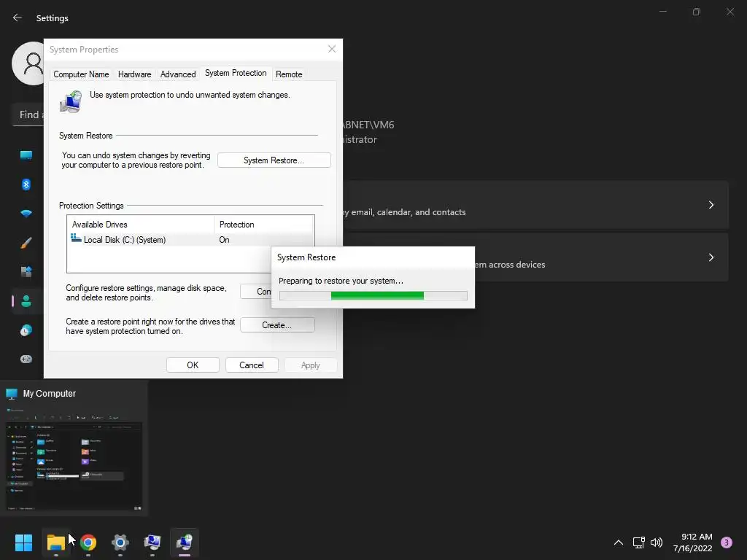Open clock showing 9:12 AM 7/16/2022

coord(693,542)
